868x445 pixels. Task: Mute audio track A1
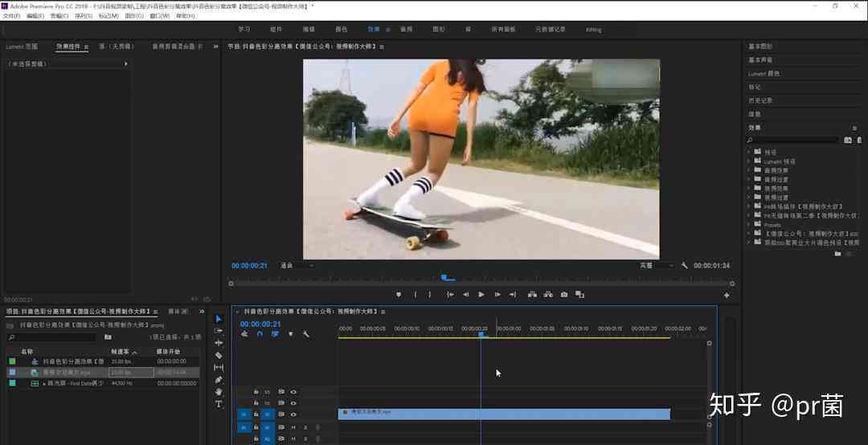tap(294, 427)
